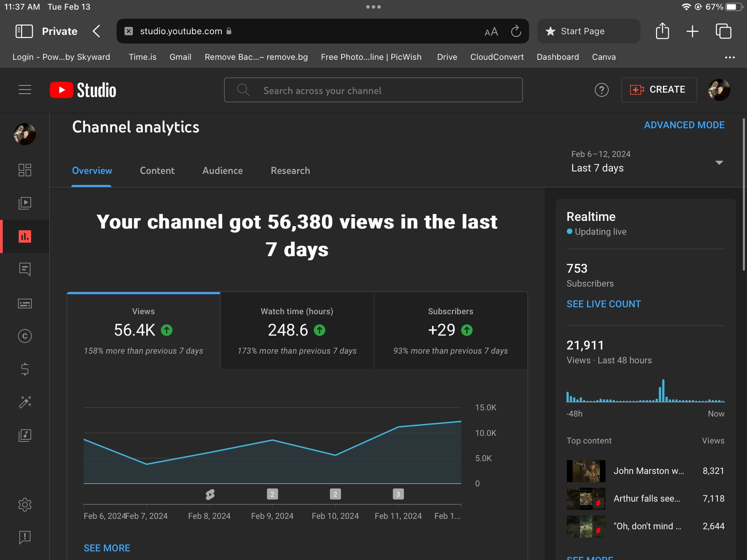This screenshot has height=560, width=747.
Task: Open the Copyright sidebar icon
Action: (25, 336)
